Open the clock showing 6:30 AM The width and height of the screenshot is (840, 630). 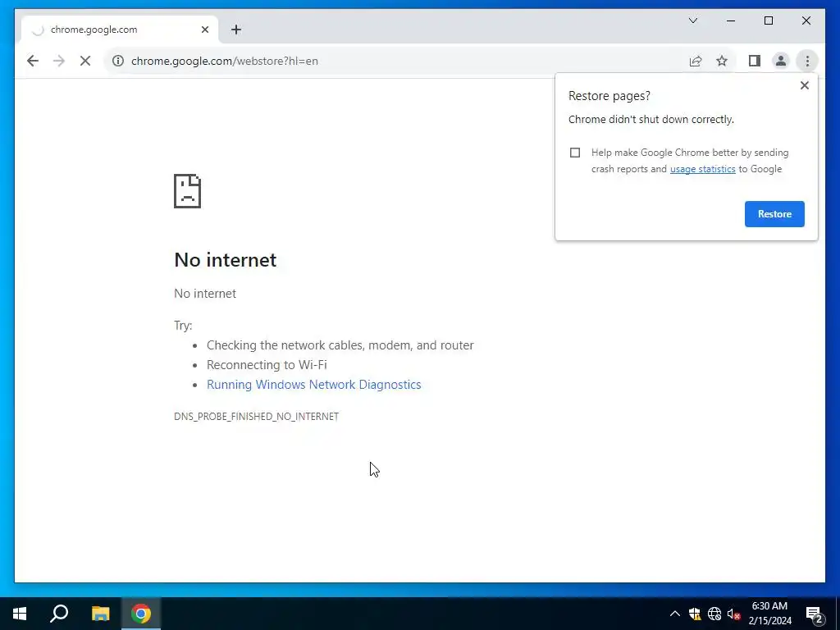click(x=769, y=614)
